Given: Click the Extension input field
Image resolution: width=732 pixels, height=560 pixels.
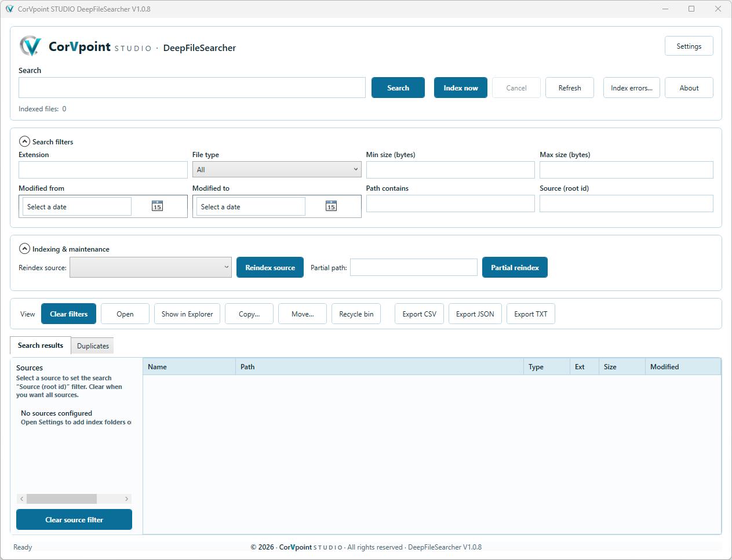Looking at the screenshot, I should pos(103,169).
